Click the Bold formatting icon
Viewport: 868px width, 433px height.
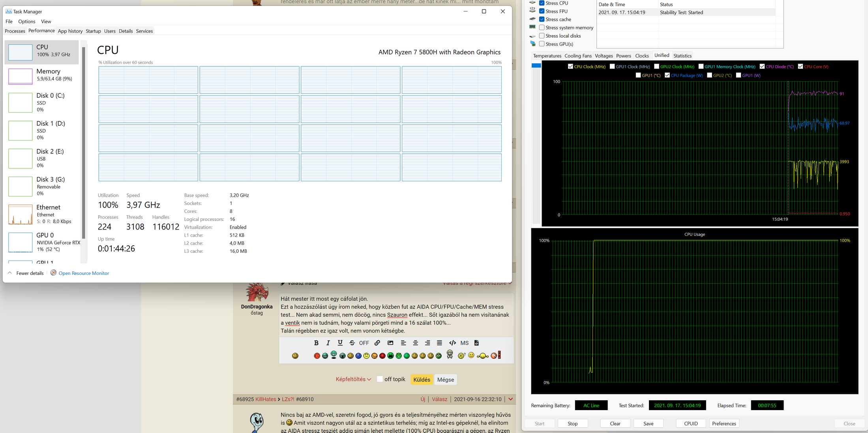pos(316,343)
